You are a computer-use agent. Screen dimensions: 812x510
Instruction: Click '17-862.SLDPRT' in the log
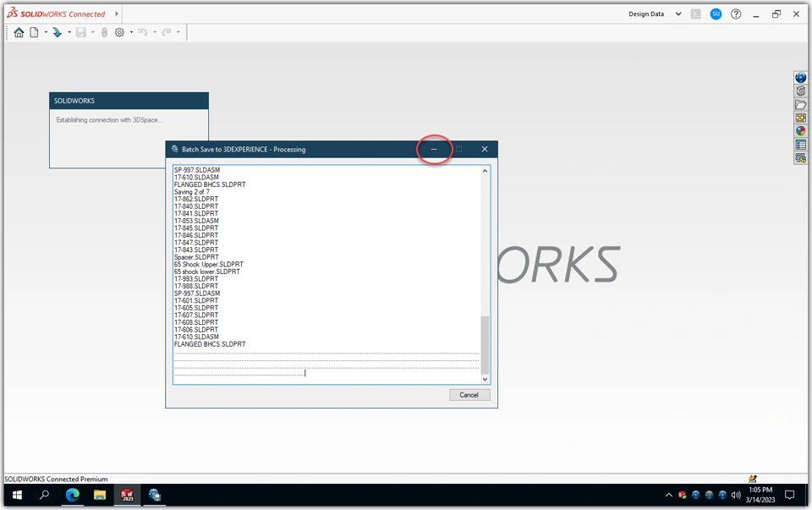(x=196, y=199)
